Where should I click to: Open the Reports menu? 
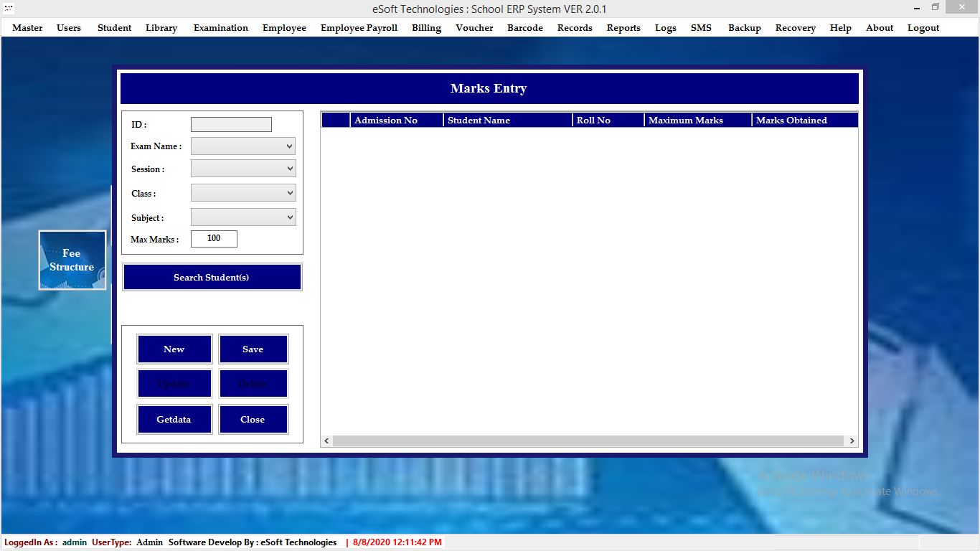point(623,28)
